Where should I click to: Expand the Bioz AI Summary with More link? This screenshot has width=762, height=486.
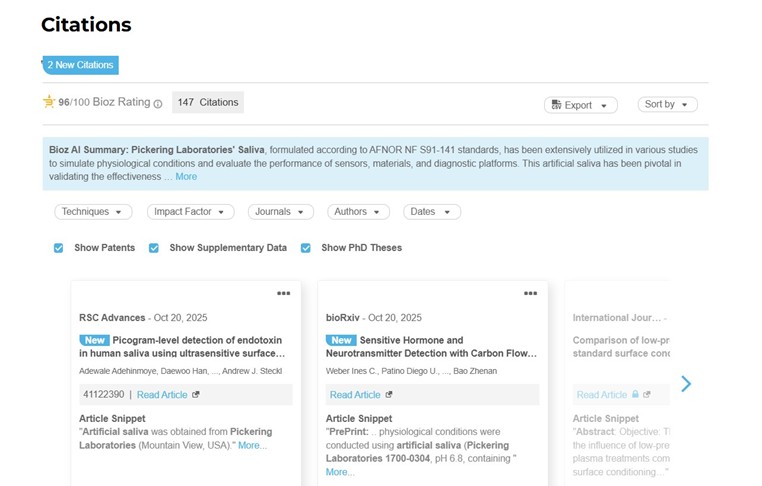[186, 177]
